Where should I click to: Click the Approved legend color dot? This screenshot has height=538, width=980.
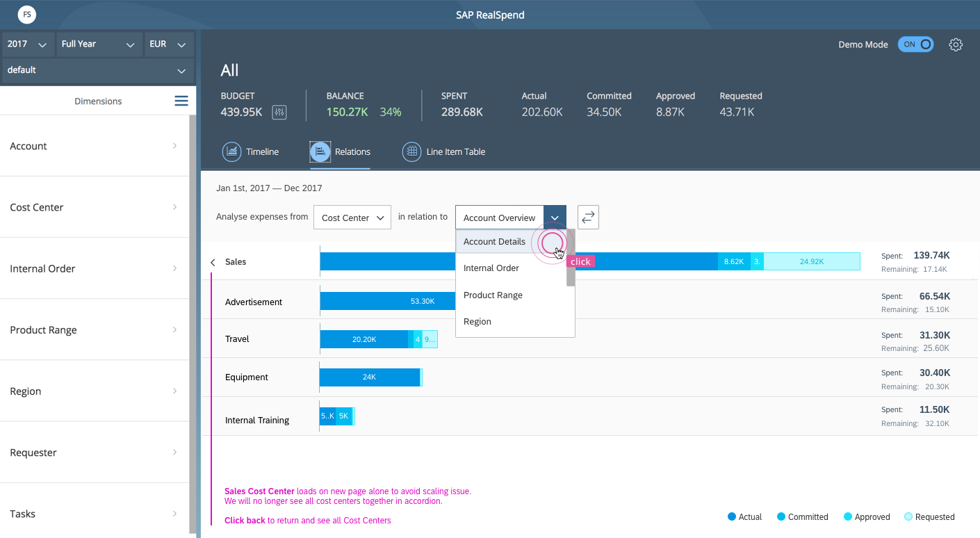(848, 516)
